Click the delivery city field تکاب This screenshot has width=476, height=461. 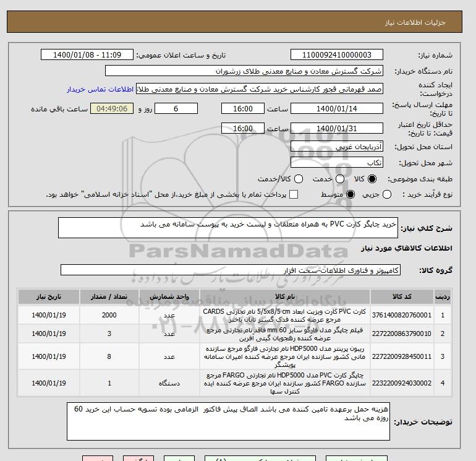click(337, 162)
